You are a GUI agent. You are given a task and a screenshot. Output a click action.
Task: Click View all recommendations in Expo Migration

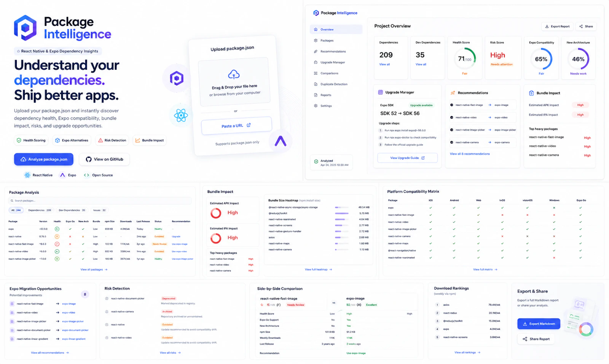coord(50,353)
